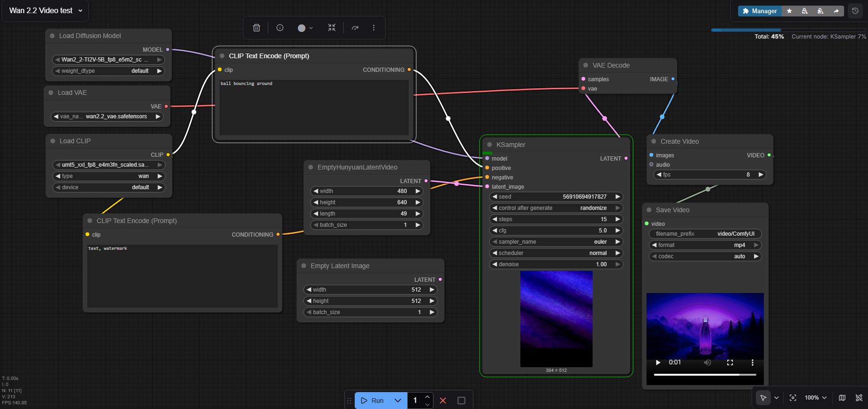Open the three-dot more options menu
Screen dimensions: 868x409
[373, 28]
